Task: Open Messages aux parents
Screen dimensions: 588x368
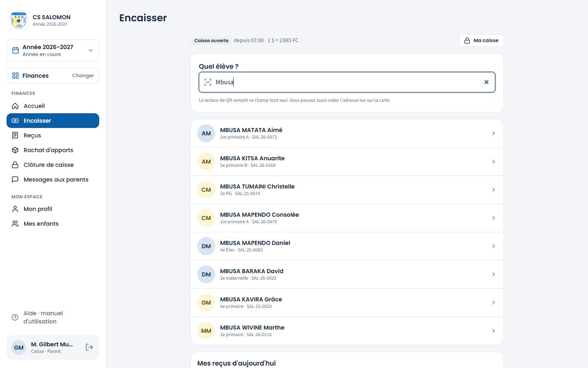Action: point(53,180)
